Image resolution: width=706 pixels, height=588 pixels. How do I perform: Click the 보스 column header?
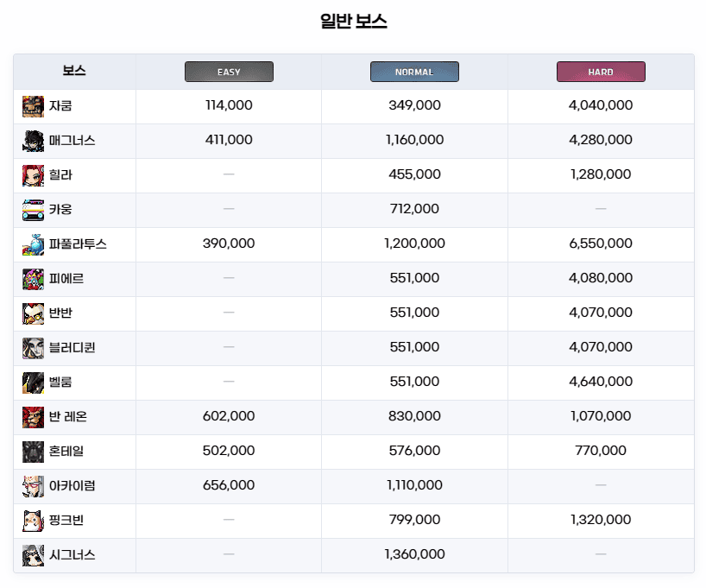click(x=74, y=71)
